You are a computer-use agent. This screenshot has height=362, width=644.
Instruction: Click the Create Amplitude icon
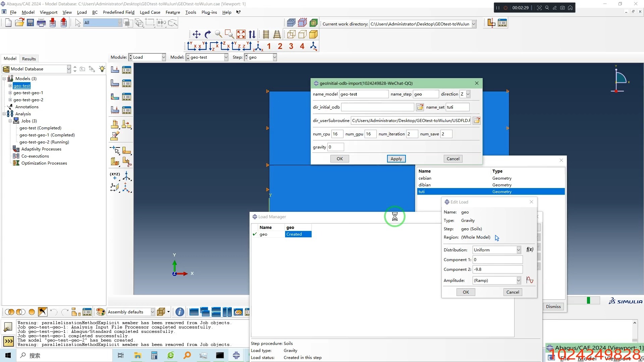coord(530,280)
